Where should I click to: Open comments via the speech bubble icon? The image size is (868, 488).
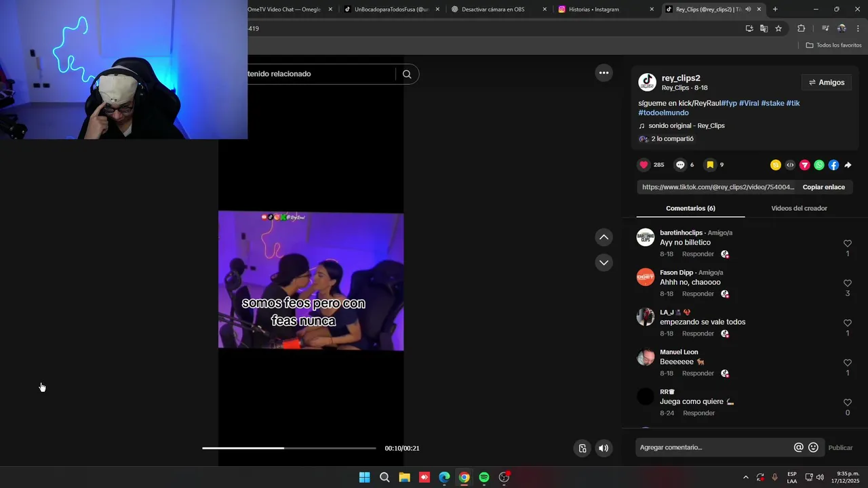680,165
